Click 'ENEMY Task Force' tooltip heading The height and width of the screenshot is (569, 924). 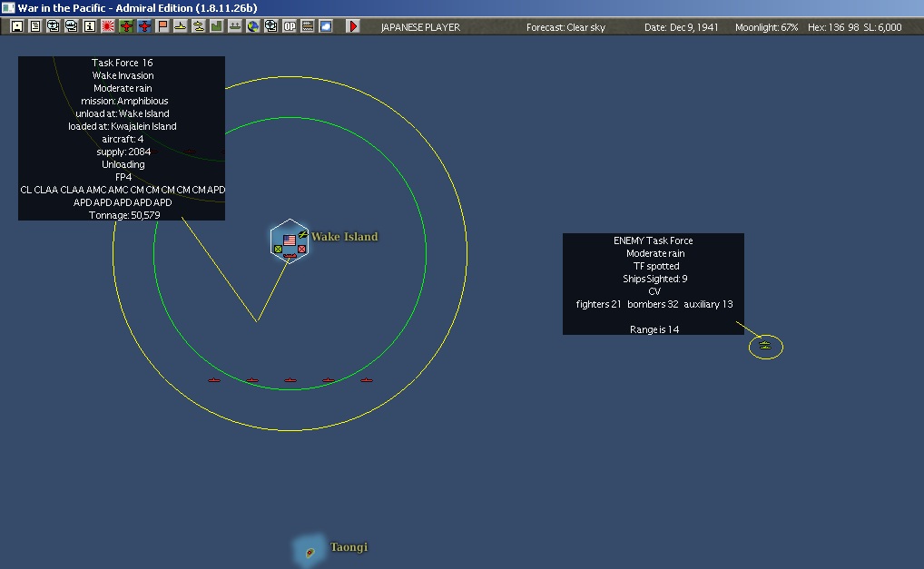653,240
